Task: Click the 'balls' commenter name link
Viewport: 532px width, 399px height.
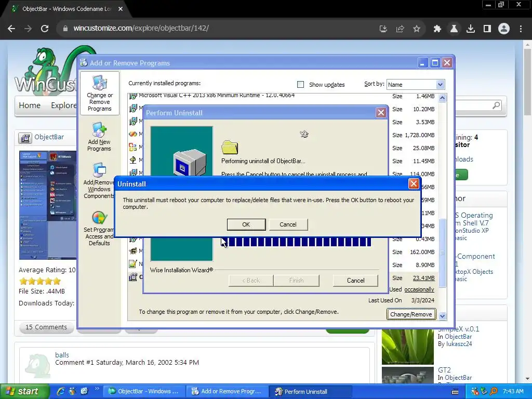Action: (62, 355)
